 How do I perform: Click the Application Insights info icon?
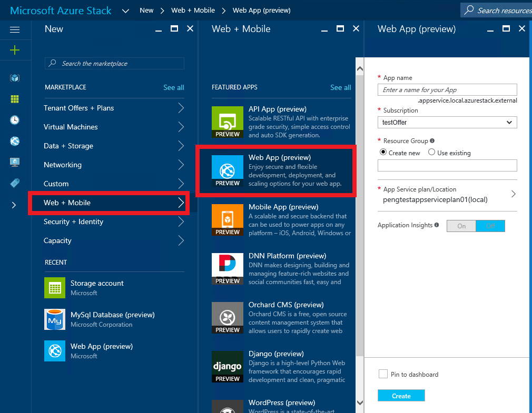(x=437, y=225)
